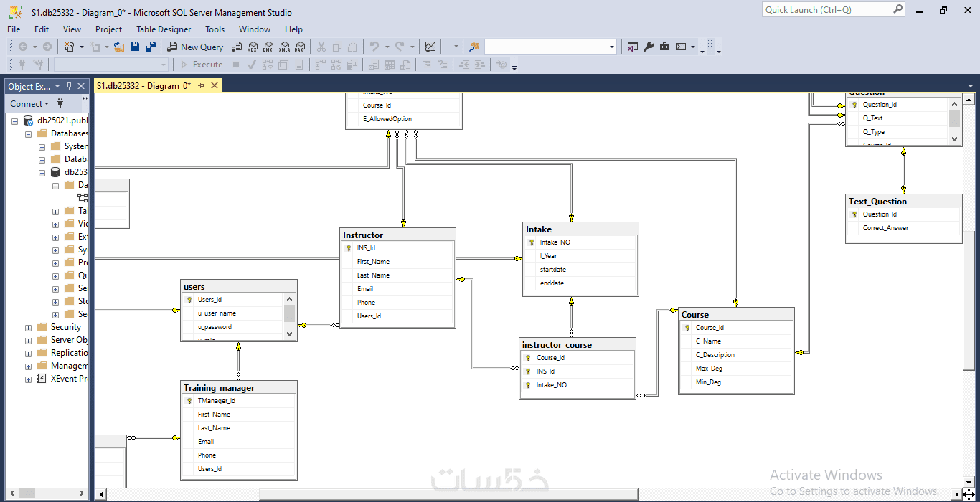The image size is (980, 502).
Task: Open the Table Designer menu
Action: 164,29
